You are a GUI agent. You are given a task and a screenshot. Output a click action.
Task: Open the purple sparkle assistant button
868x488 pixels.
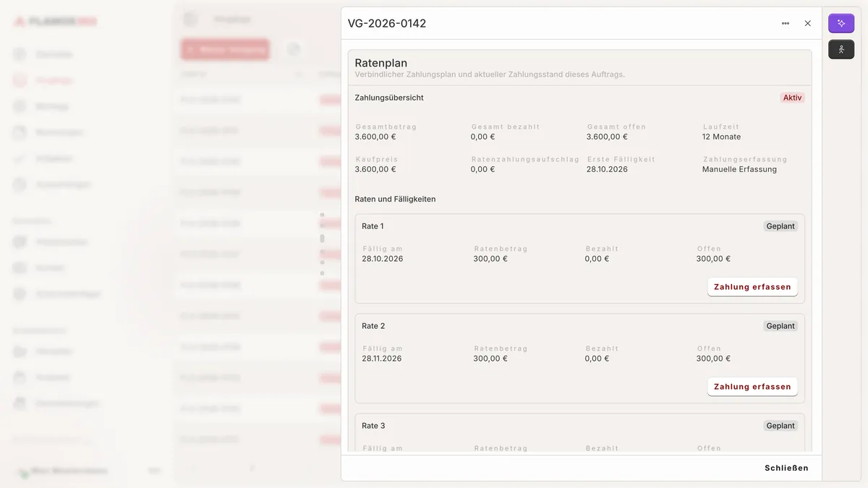pos(841,23)
